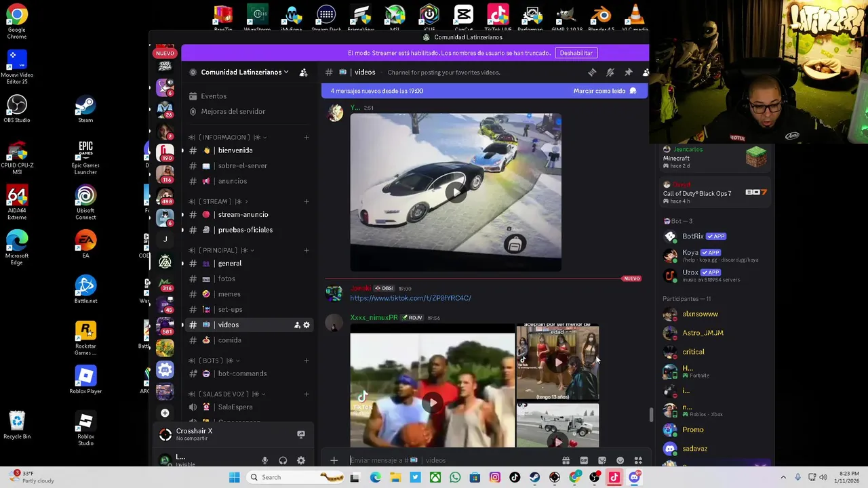Click the Threads icon in the channel header

(592, 73)
